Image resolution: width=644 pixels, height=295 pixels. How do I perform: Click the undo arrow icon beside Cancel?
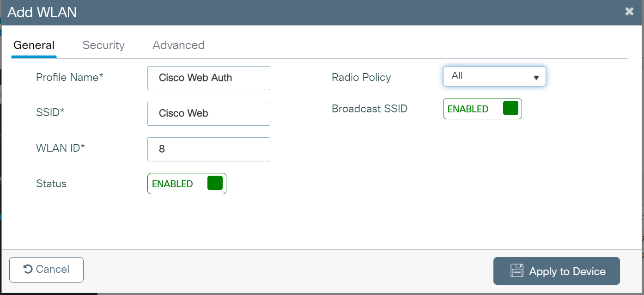[28, 269]
